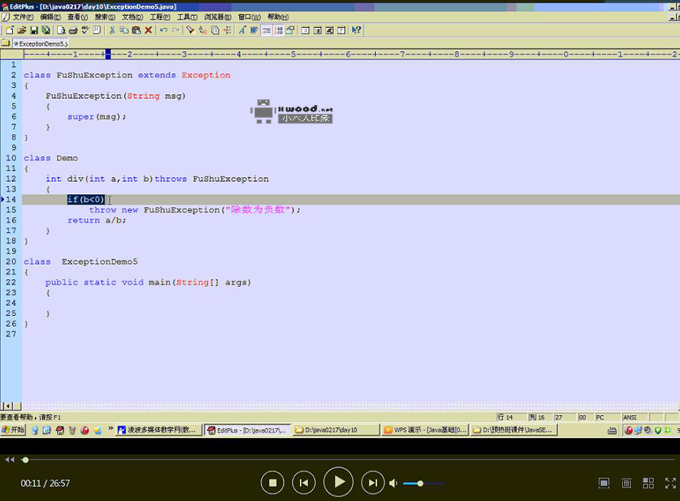Click the '列 16' status bar cell
This screenshot has height=501, width=680.
click(539, 417)
